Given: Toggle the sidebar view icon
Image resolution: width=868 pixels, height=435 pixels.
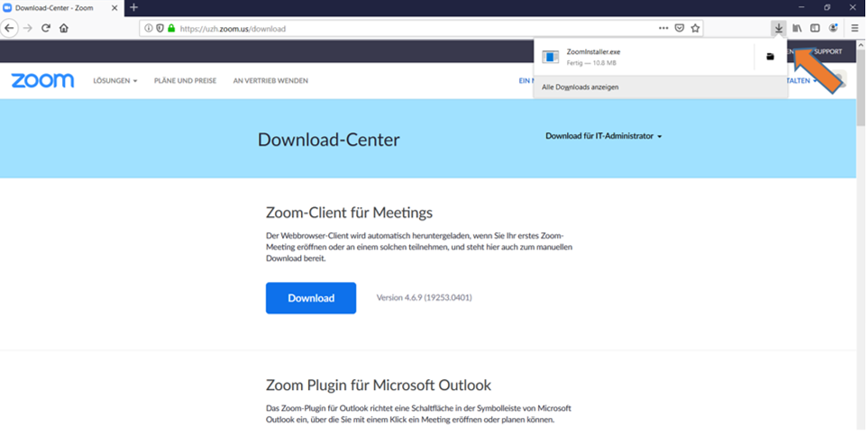Looking at the screenshot, I should pyautogui.click(x=815, y=28).
